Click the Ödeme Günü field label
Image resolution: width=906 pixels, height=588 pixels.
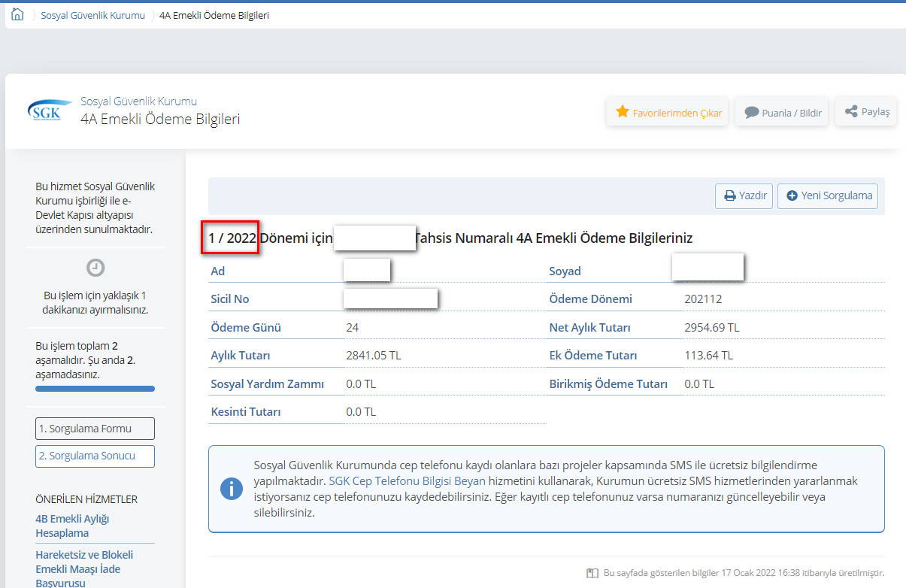click(246, 328)
